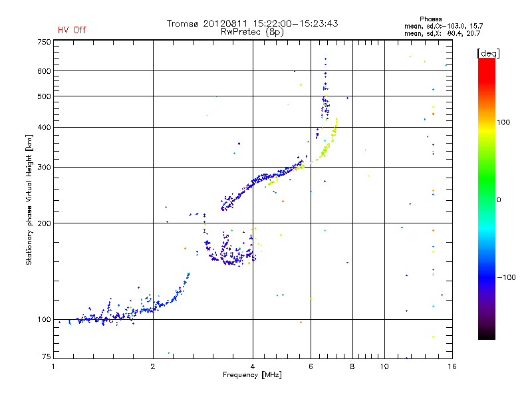532x399 pixels.
Task: Click x-axis tick label "6"
Action: (311, 366)
